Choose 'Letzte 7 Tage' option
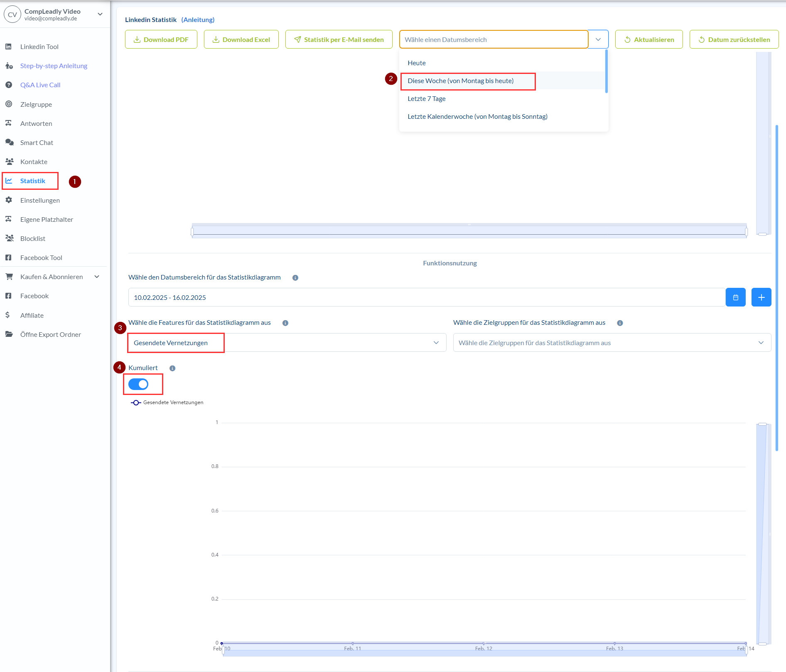 (x=426, y=99)
